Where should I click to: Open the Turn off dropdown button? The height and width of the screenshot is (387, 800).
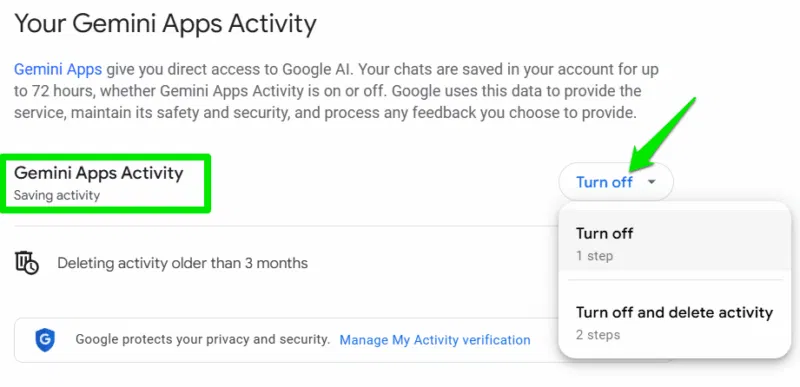coord(616,182)
